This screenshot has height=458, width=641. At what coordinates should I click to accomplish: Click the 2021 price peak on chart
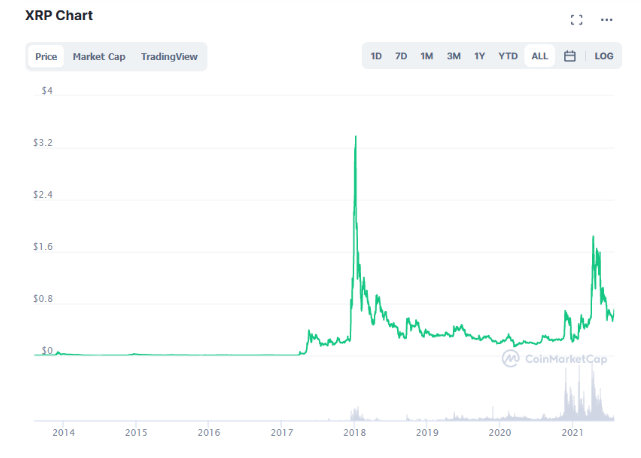pos(593,237)
